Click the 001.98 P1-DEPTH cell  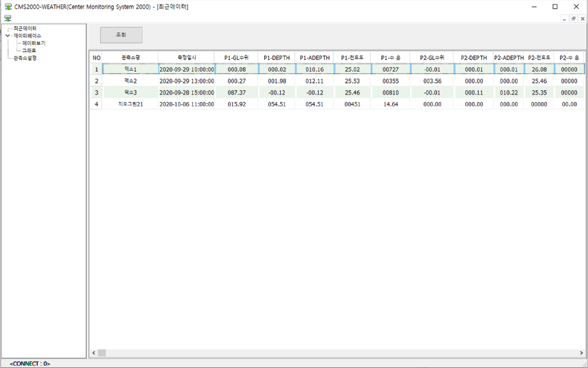pos(277,81)
